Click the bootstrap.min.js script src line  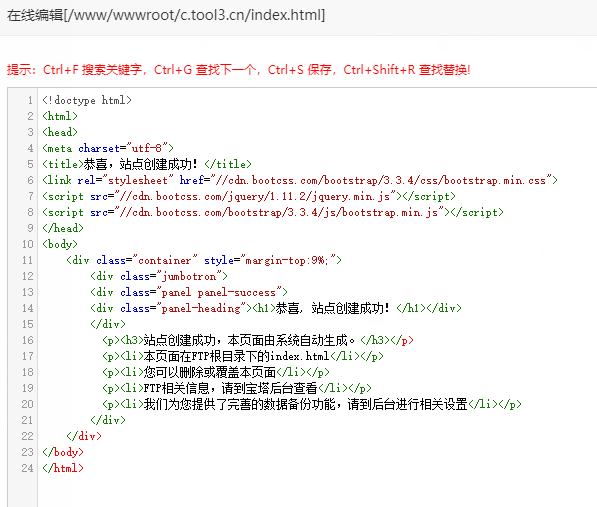click(273, 212)
